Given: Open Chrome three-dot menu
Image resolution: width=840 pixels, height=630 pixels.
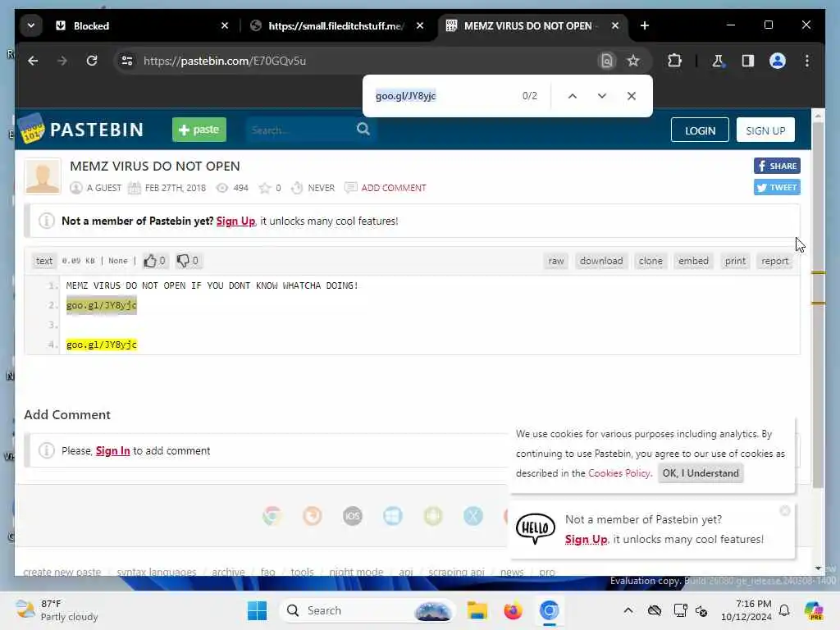Looking at the screenshot, I should (x=807, y=61).
